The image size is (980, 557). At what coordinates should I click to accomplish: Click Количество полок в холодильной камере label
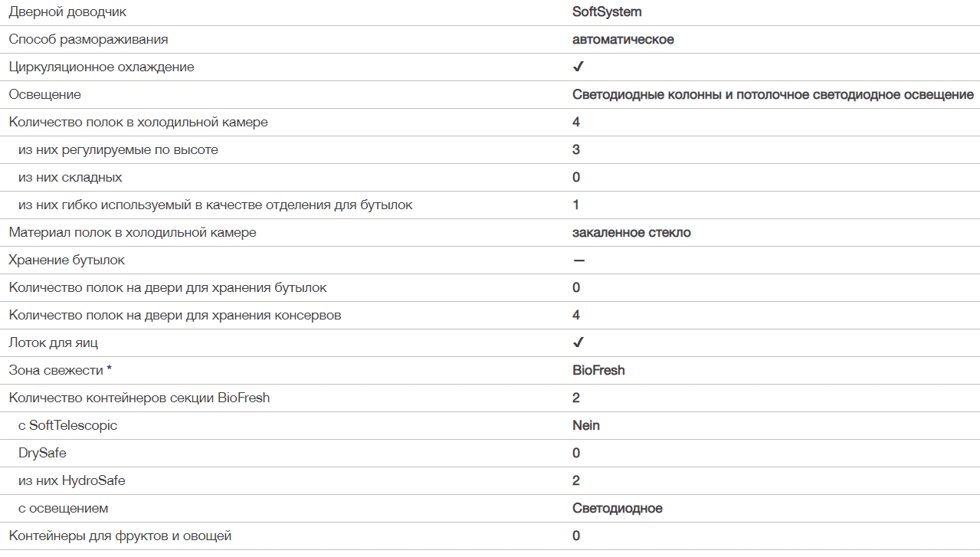point(138,122)
